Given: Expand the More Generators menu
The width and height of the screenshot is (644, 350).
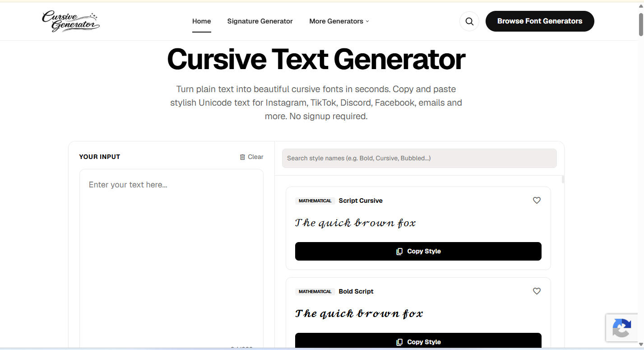Looking at the screenshot, I should point(339,21).
